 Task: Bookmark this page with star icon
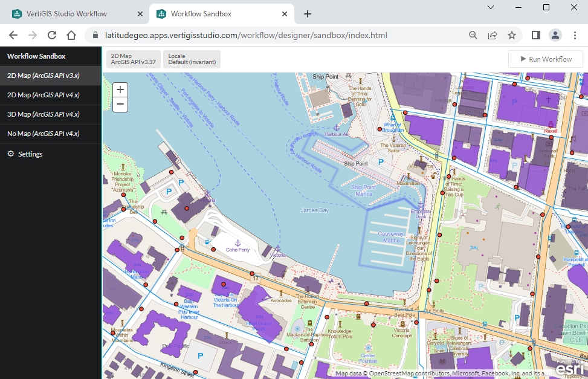point(512,35)
